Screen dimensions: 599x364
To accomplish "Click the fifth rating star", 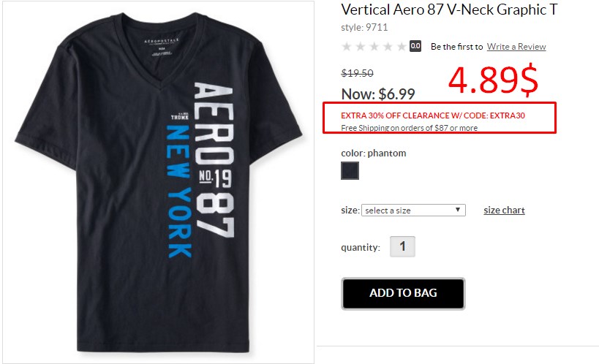I will click(x=402, y=47).
